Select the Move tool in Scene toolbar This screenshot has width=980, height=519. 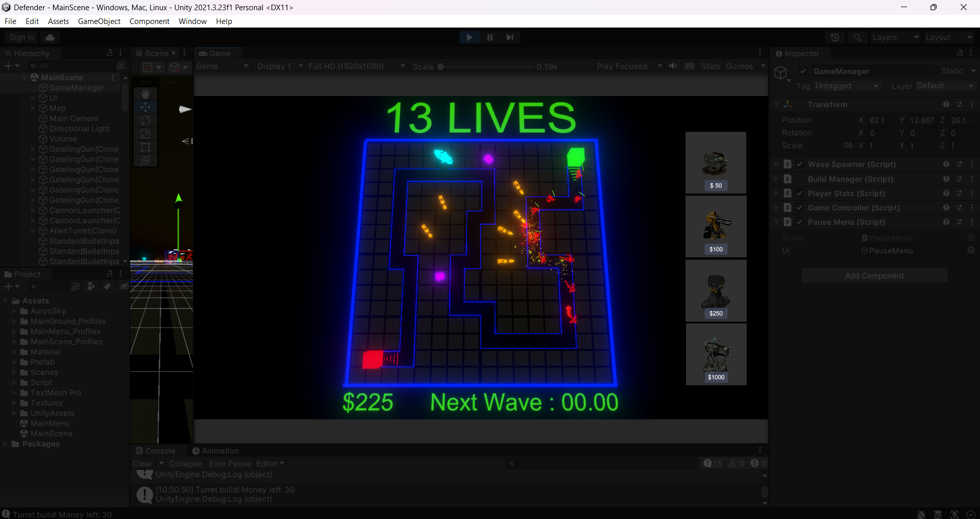[145, 107]
